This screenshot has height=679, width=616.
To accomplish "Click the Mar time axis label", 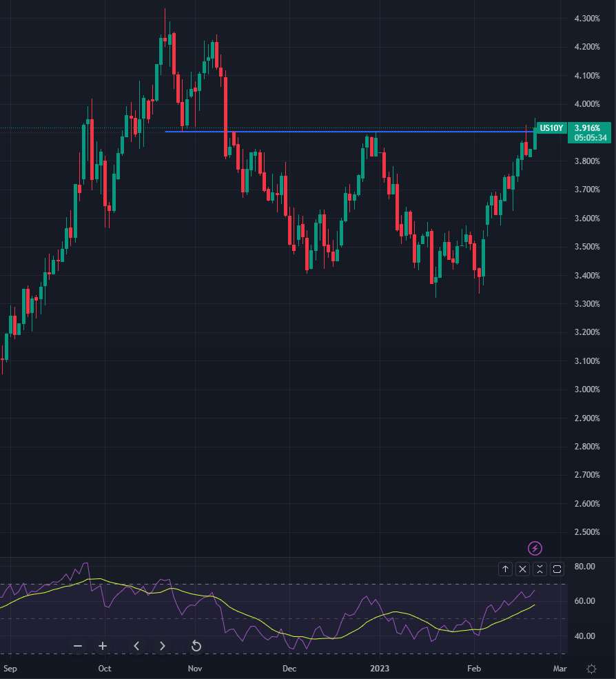I will click(x=559, y=669).
